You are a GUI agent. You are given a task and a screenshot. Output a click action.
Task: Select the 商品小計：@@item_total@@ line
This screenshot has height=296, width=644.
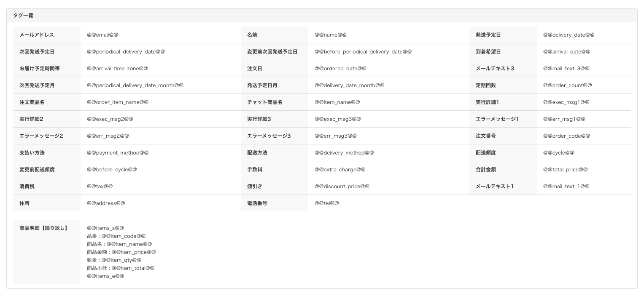point(121,268)
